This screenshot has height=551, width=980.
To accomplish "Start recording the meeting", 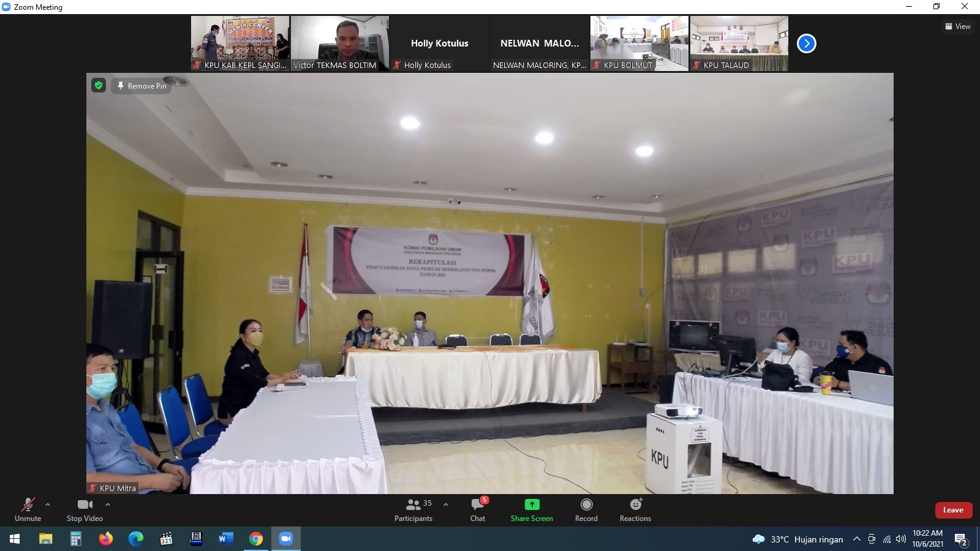I will (x=586, y=509).
